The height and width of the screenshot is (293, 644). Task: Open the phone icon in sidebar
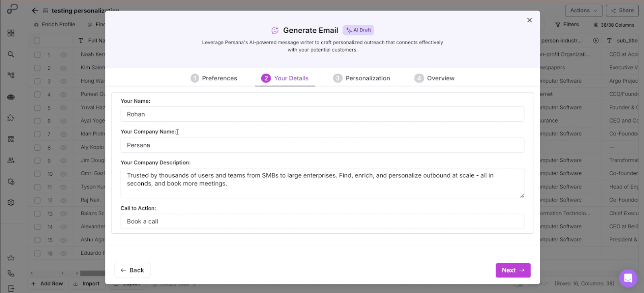[x=11, y=273]
